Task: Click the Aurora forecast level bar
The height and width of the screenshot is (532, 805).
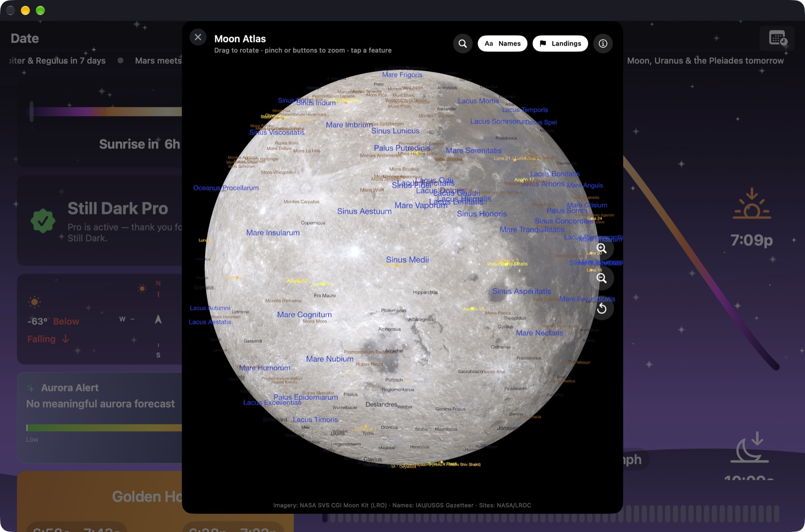Action: coord(104,428)
